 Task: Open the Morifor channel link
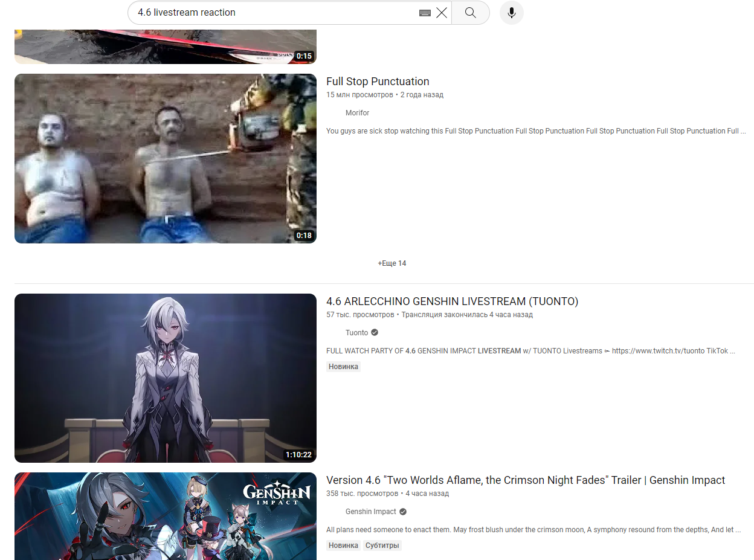coord(357,113)
